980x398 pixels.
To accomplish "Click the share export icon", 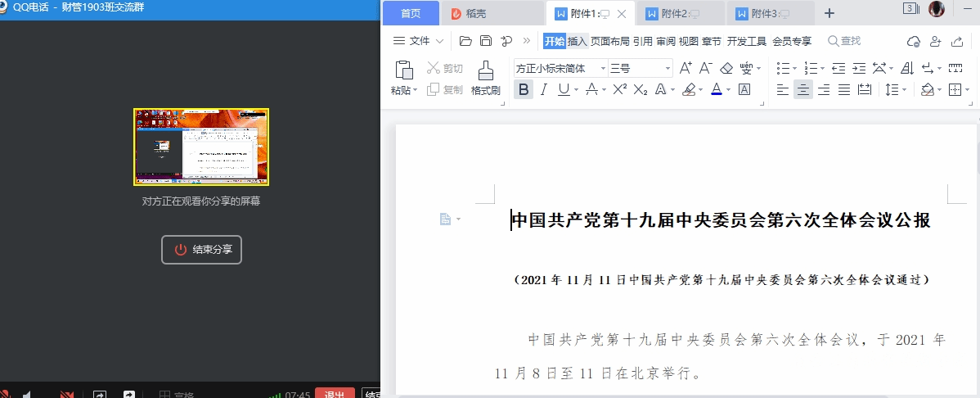I will click(x=957, y=41).
